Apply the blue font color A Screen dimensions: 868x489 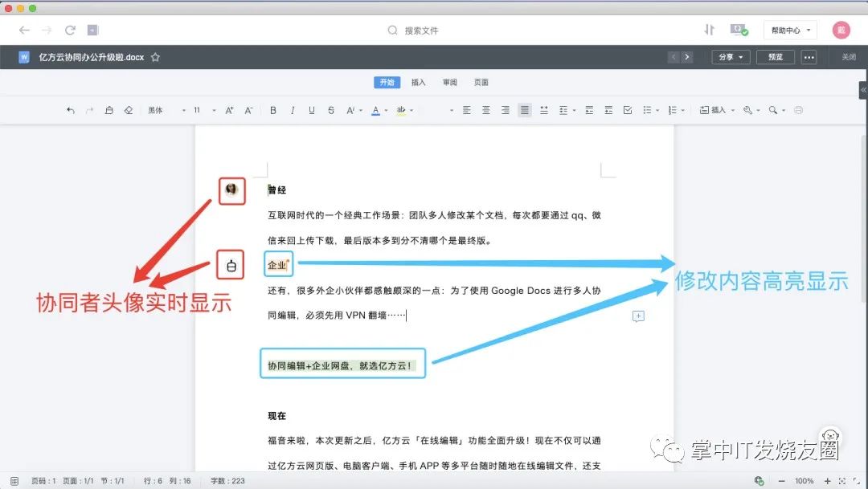click(x=375, y=110)
